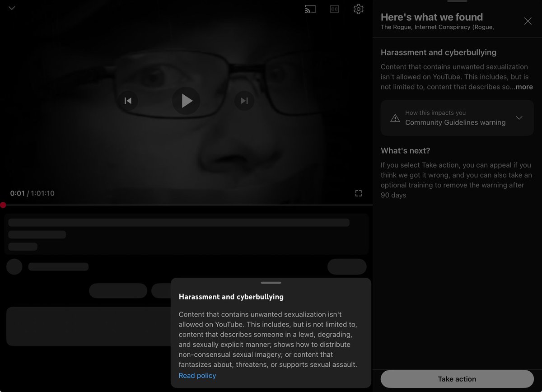Expand the Community Guidelines warning details
Image resolution: width=542 pixels, height=392 pixels.
519,118
